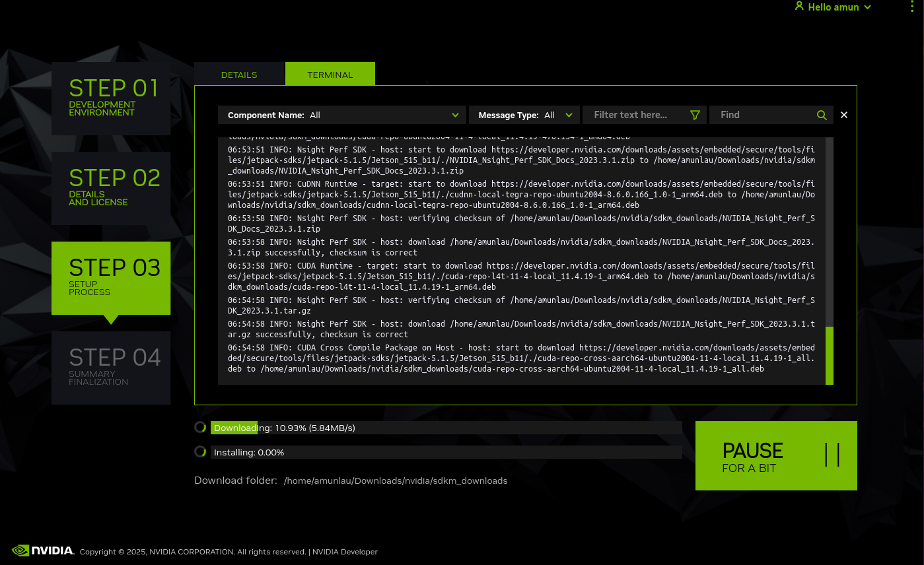The width and height of the screenshot is (924, 565).
Task: Select STEP 03 Setup Process
Action: click(111, 278)
